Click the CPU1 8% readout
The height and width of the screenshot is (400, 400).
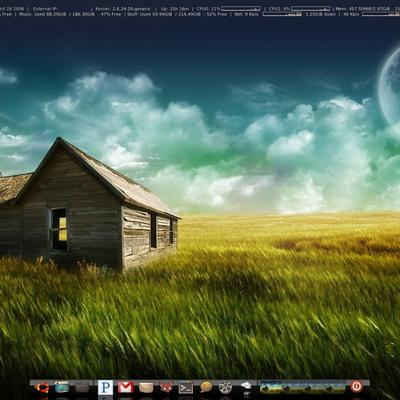(x=278, y=9)
